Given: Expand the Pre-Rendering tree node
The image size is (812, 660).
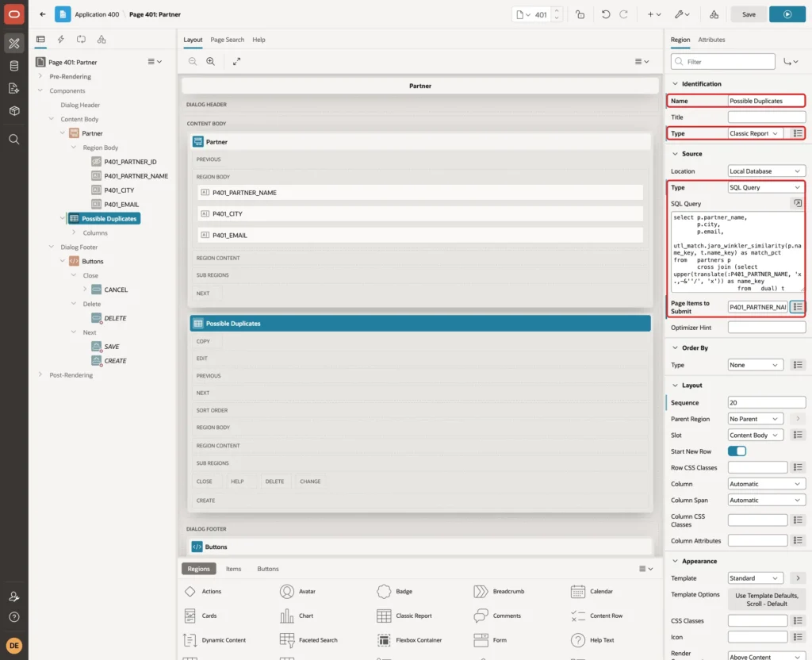Looking at the screenshot, I should tap(40, 76).
